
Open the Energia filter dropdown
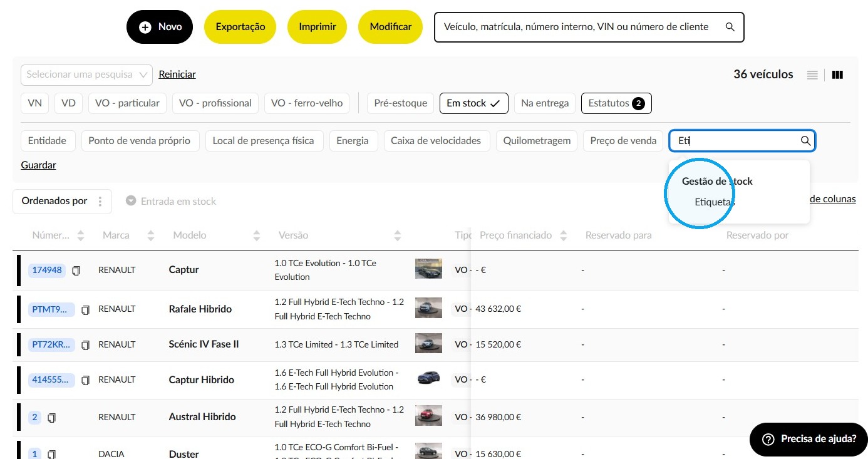pyautogui.click(x=353, y=141)
